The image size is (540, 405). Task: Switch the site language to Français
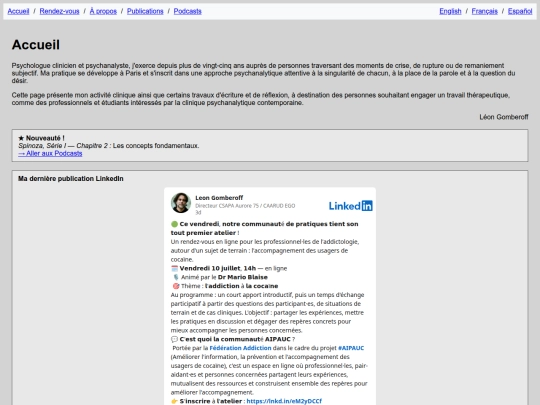(x=485, y=11)
